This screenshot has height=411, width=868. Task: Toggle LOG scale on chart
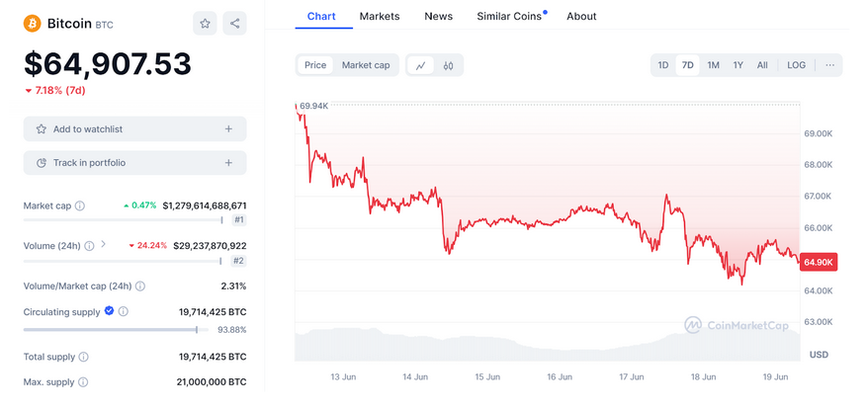796,65
